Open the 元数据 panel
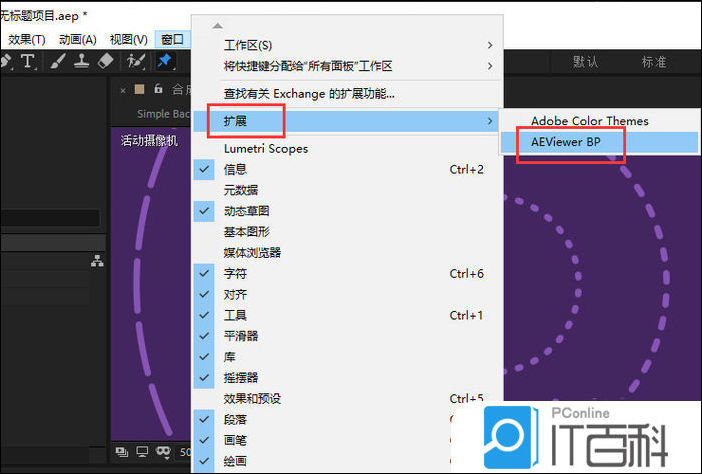Screen dimensions: 702x474 click(x=347, y=190)
